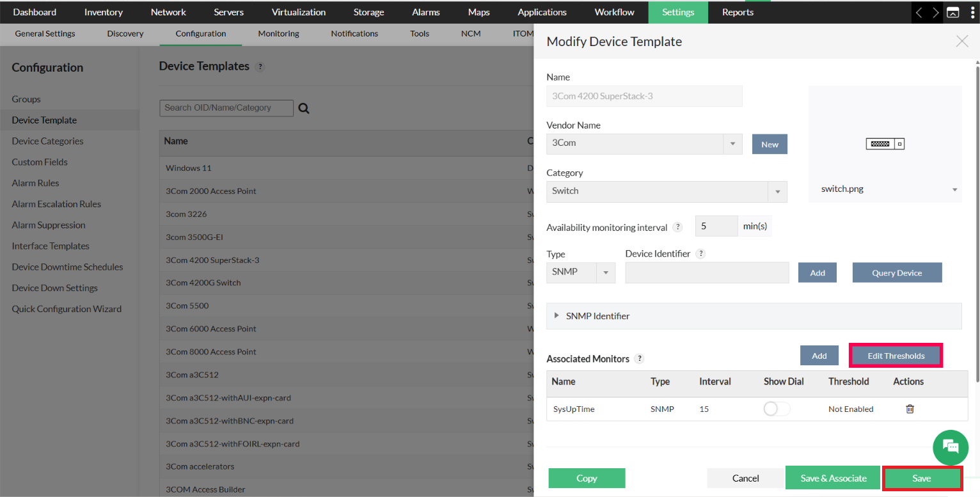
Task: Open Alarm Rules in sidebar
Action: [35, 184]
